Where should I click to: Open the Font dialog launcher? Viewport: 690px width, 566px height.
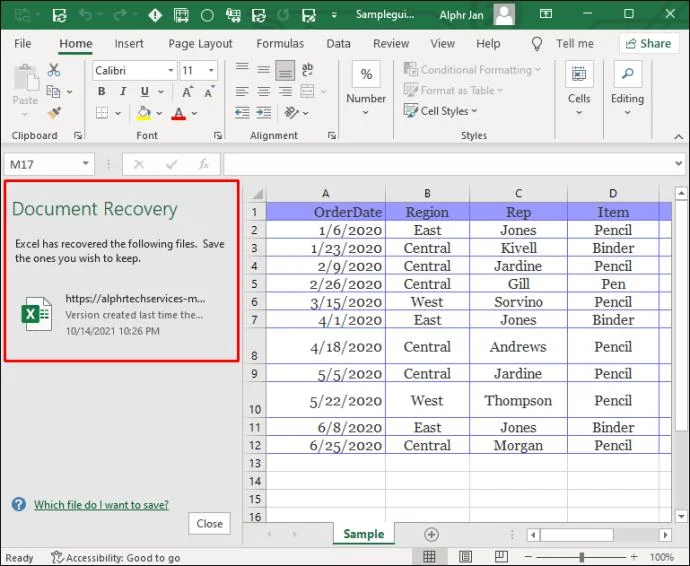pos(217,136)
